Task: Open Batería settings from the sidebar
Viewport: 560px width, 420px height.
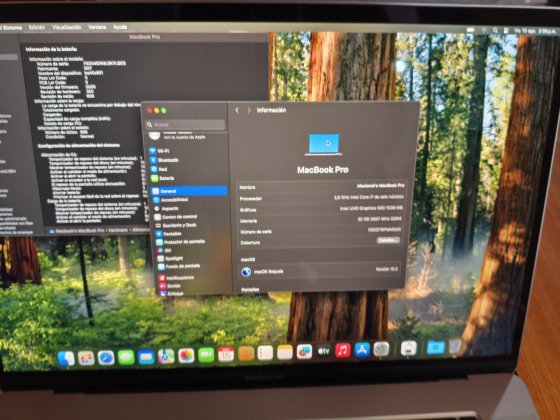Action: (163, 178)
